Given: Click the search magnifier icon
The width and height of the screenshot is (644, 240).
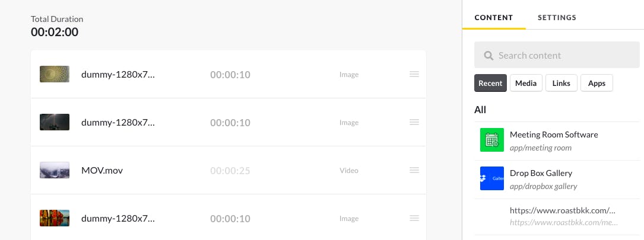Looking at the screenshot, I should pos(488,55).
